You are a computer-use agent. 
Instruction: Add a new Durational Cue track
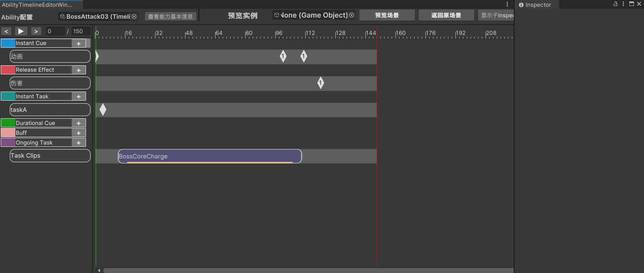(78, 123)
